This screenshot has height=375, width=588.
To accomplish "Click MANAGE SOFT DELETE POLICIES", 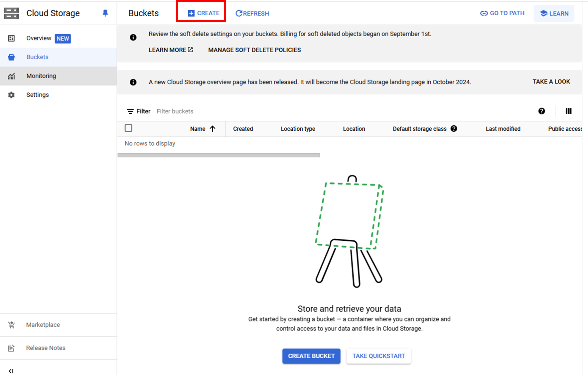I will click(x=254, y=50).
